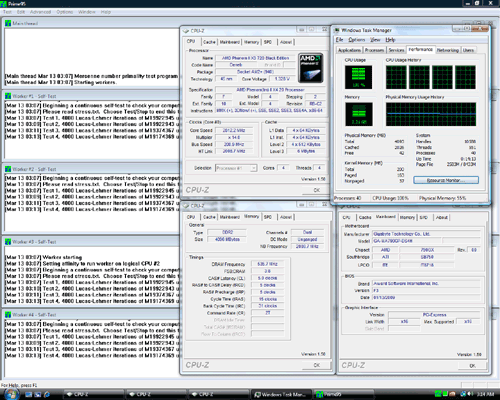Open the Processor #1 selection dropdown in CPU-Z
Viewport: 500px width, 400px height.
236,168
